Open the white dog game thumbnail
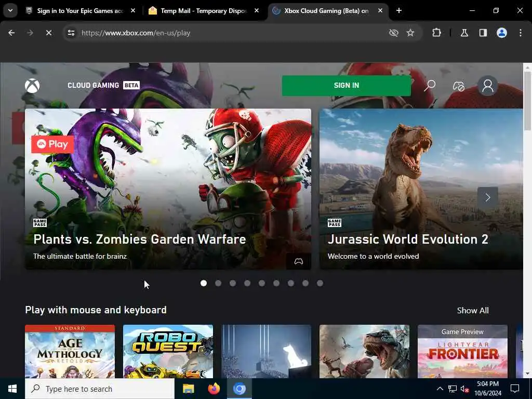 click(267, 352)
